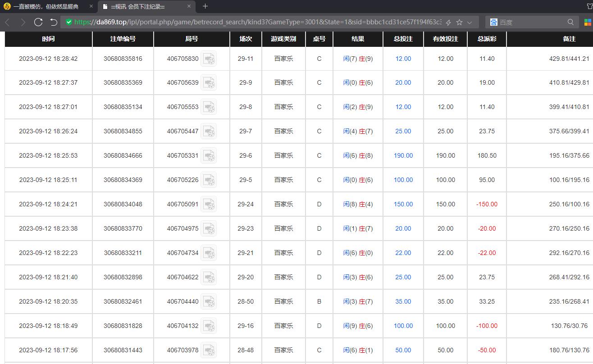Open the colorful apps grid icon
This screenshot has width=593, height=364.
(588, 22)
